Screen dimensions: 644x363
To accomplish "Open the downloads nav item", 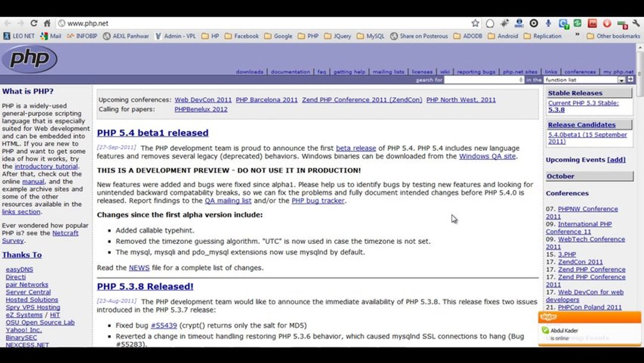I will click(250, 72).
